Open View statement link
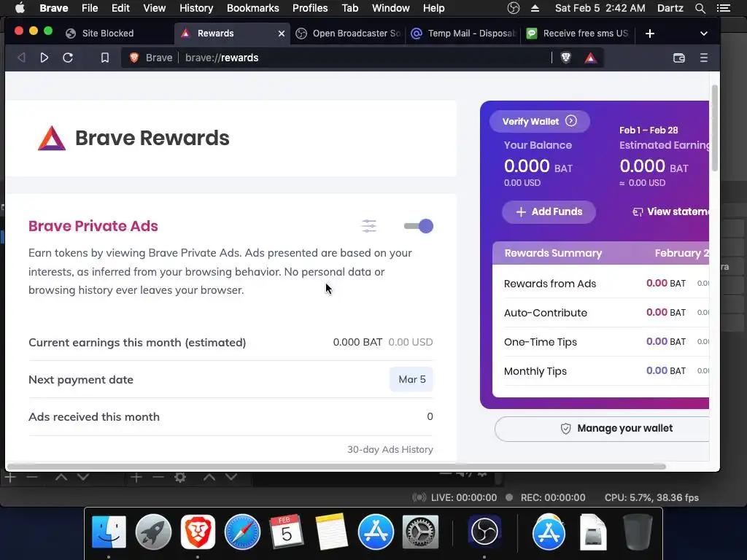 point(670,211)
